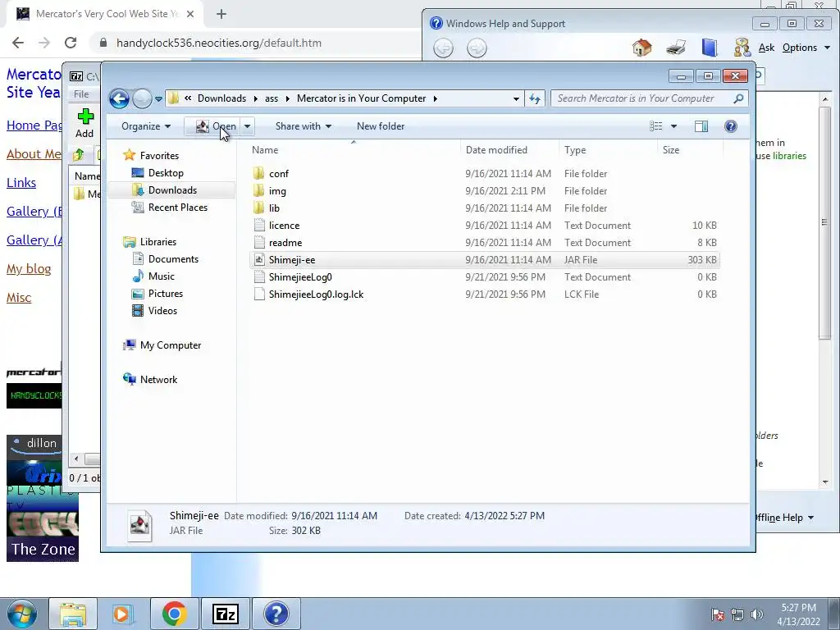Open a new Chrome tab
Viewport: 840px width, 630px height.
[221, 14]
